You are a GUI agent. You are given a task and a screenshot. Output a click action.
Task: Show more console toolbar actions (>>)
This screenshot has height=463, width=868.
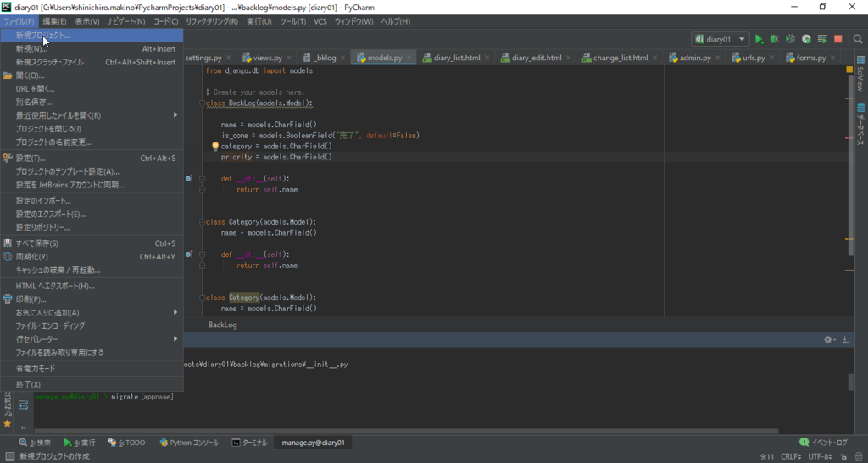pos(23,427)
